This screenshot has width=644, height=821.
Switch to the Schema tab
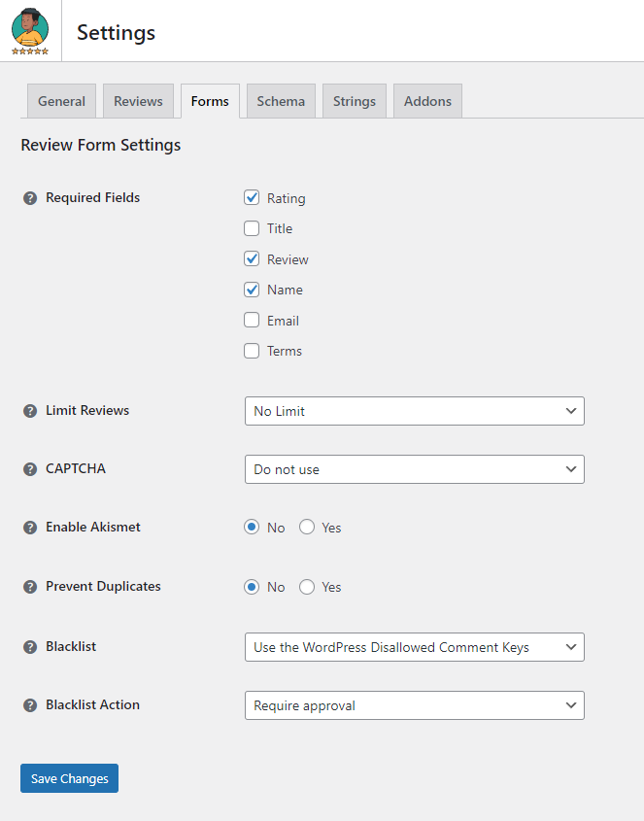281,101
